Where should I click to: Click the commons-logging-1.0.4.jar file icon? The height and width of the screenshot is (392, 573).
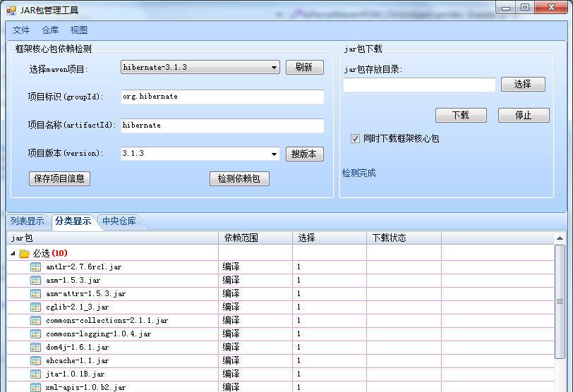pos(35,333)
